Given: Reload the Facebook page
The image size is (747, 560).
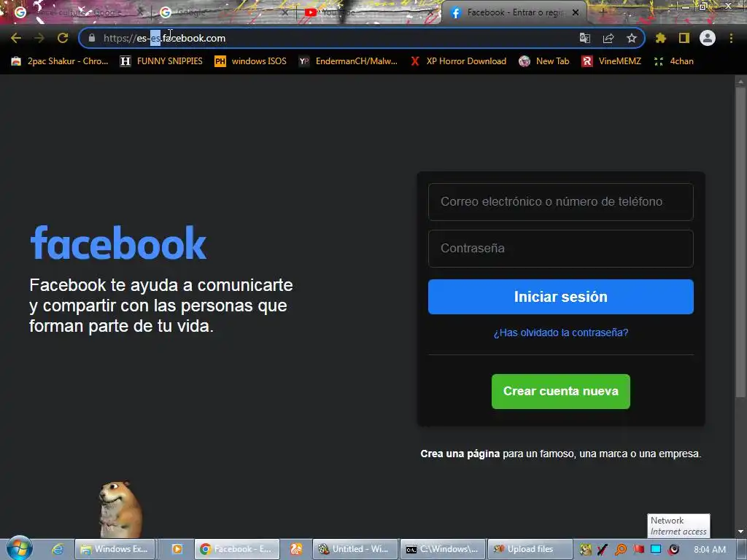Looking at the screenshot, I should pos(63,38).
